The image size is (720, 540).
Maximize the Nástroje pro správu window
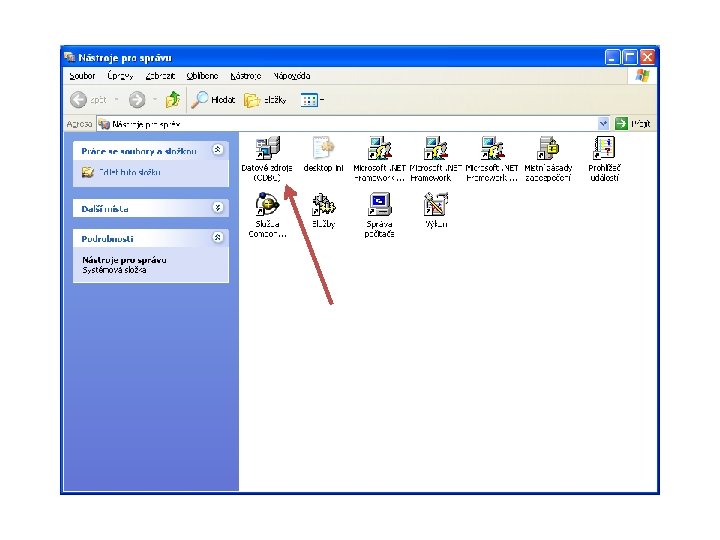pos(630,57)
